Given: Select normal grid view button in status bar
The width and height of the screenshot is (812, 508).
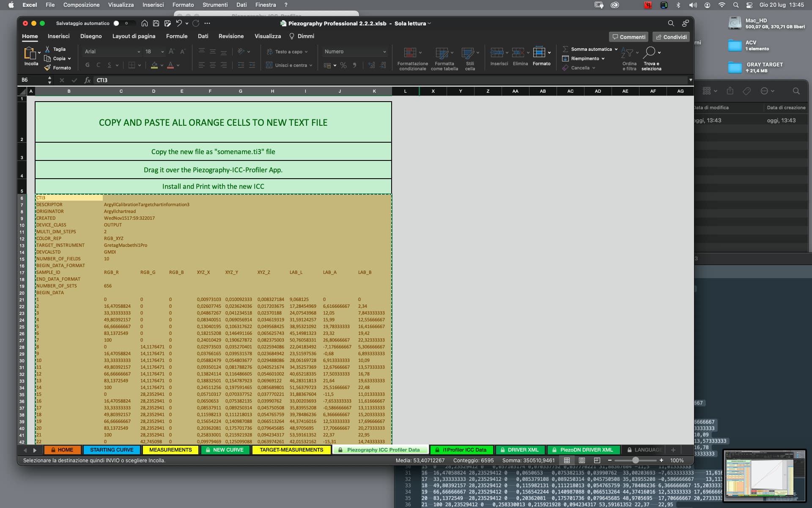Looking at the screenshot, I should point(567,460).
